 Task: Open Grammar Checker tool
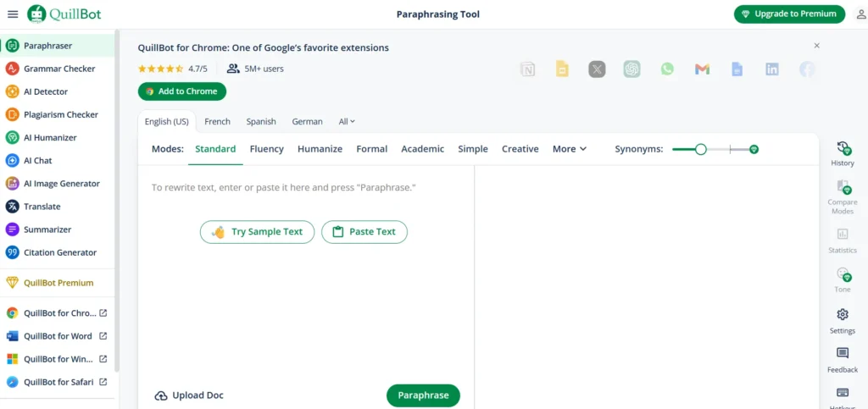tap(58, 69)
